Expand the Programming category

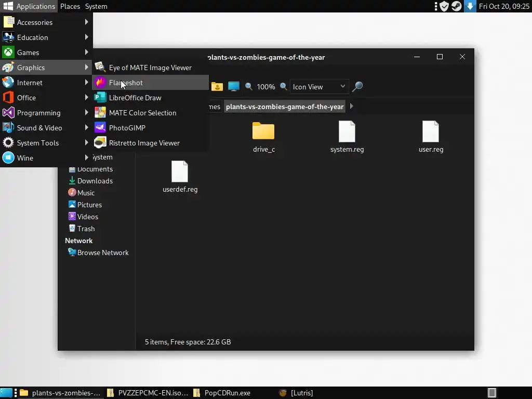46,113
